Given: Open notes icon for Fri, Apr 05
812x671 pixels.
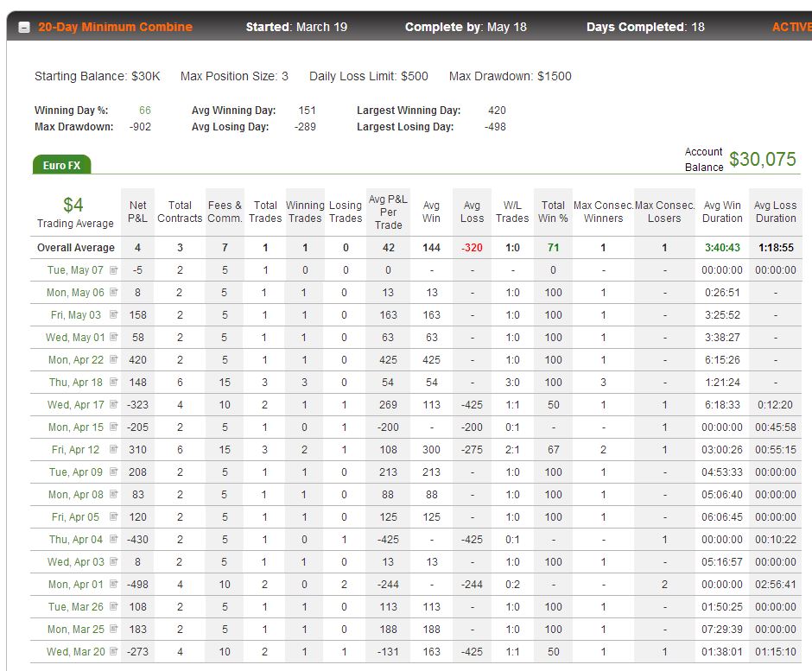Looking at the screenshot, I should 113,516.
